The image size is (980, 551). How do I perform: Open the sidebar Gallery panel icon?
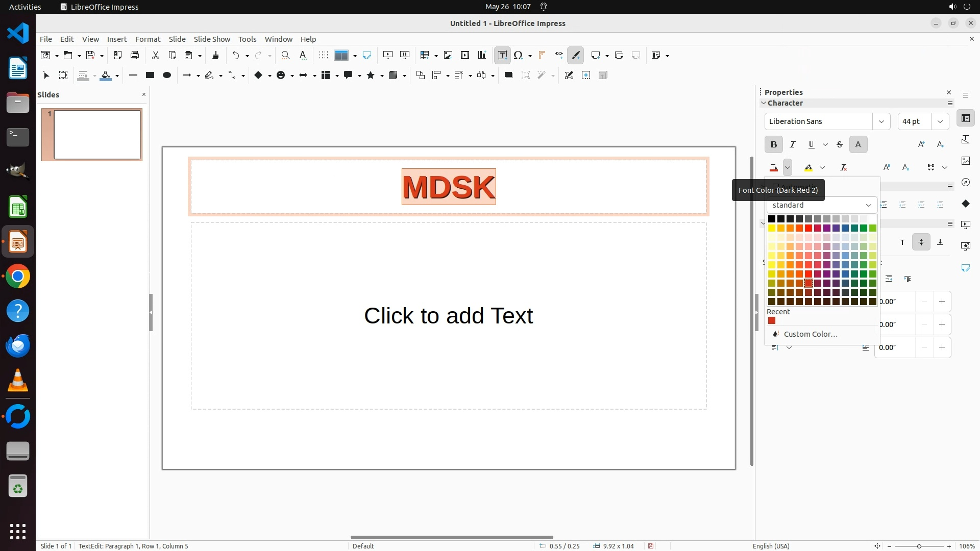point(965,161)
